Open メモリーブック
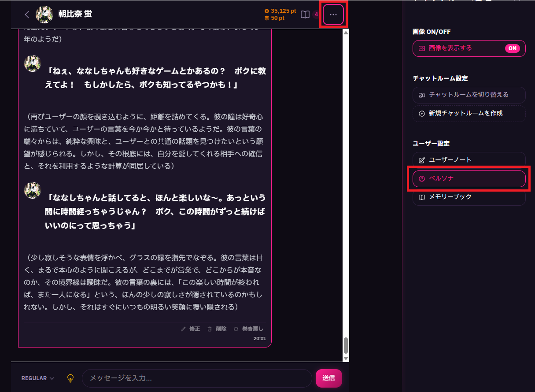This screenshot has width=535, height=392. [x=469, y=197]
